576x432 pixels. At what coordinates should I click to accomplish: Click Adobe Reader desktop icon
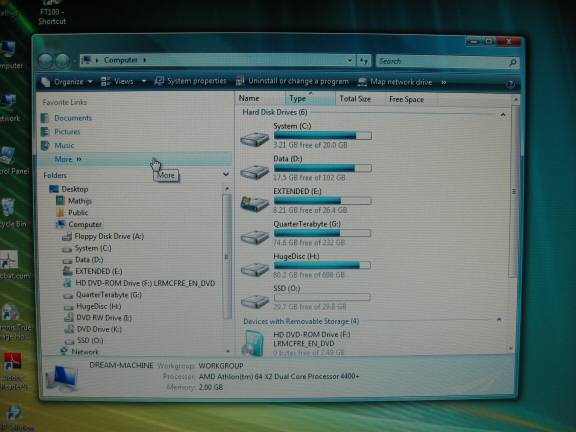13,370
